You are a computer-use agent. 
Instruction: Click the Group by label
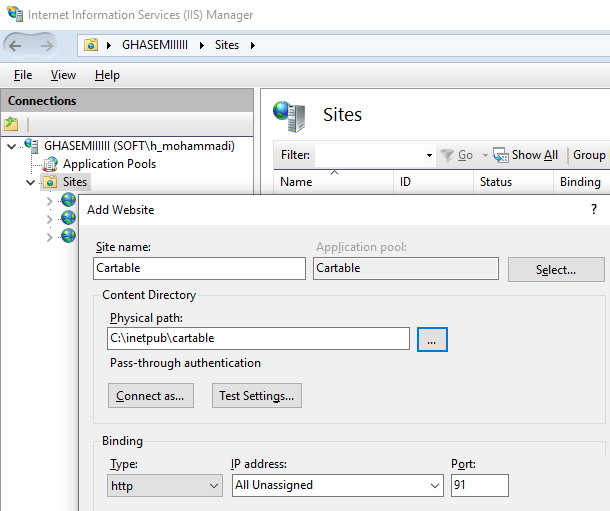click(590, 155)
